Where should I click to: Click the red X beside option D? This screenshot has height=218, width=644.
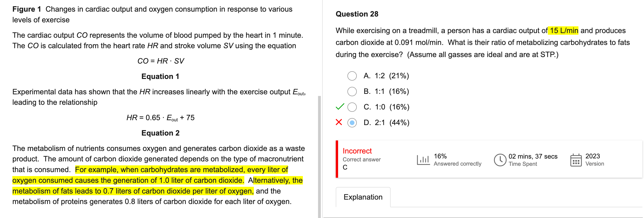pos(339,123)
